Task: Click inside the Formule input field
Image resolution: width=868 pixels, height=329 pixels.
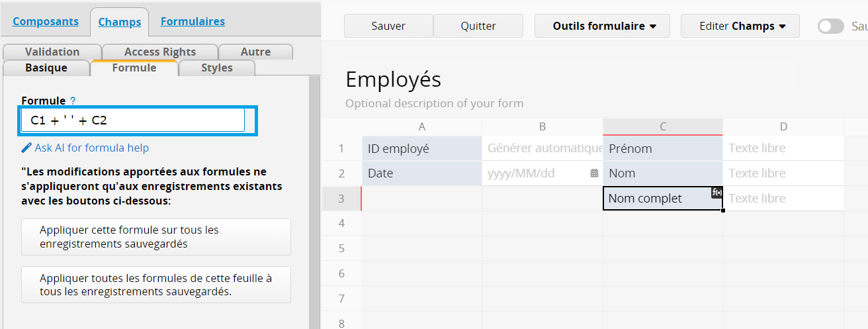Action: (132, 120)
